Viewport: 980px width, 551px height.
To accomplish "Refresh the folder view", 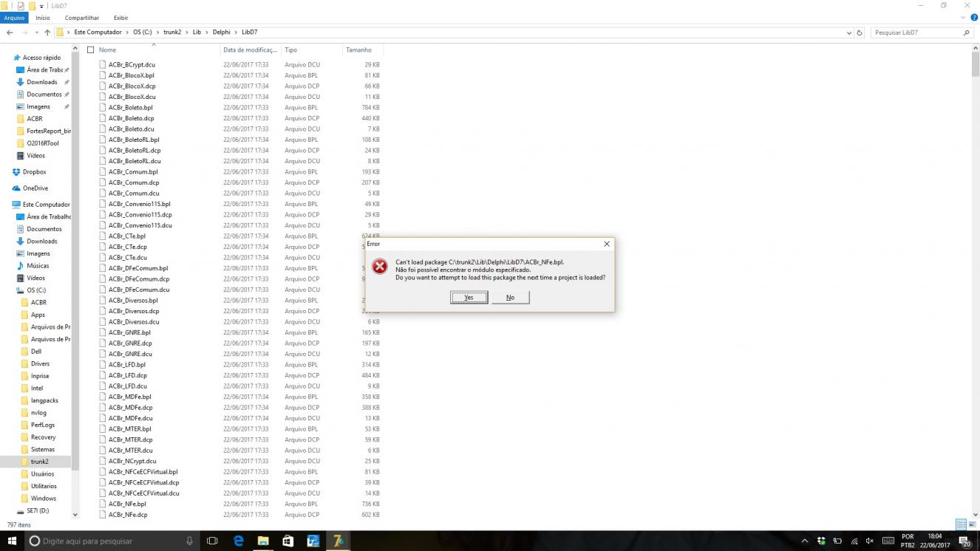I will [860, 32].
